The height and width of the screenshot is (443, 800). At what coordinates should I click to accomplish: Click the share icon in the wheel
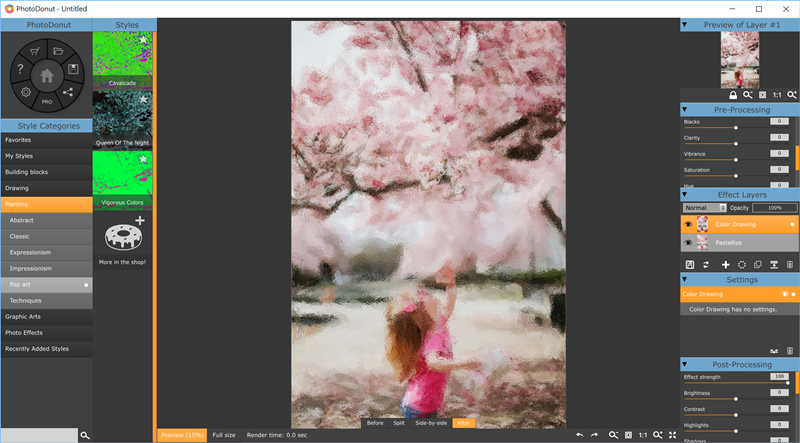68,93
